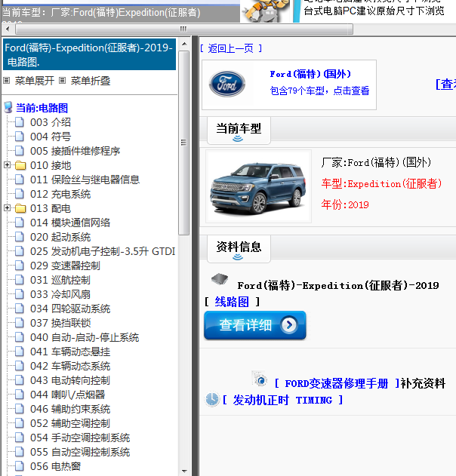Open 034 四轮驱动系统
Image resolution: width=456 pixels, height=476 pixels.
[70, 309]
